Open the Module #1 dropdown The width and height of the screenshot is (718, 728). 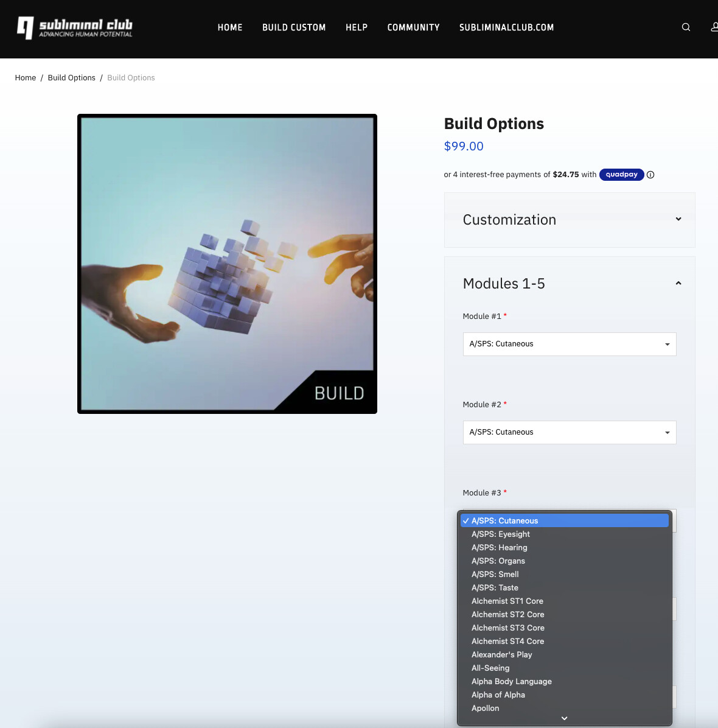pos(570,344)
